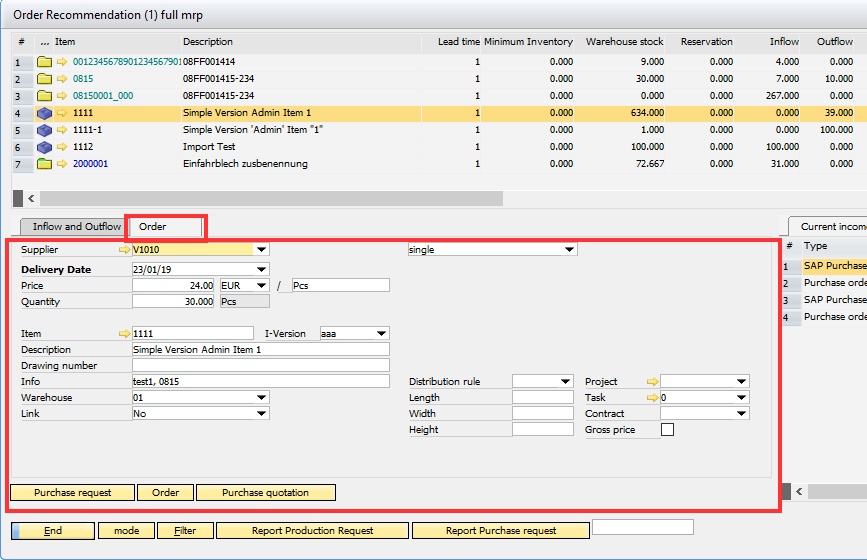Expand the Warehouse dropdown
Image resolution: width=867 pixels, height=560 pixels.
tap(262, 398)
